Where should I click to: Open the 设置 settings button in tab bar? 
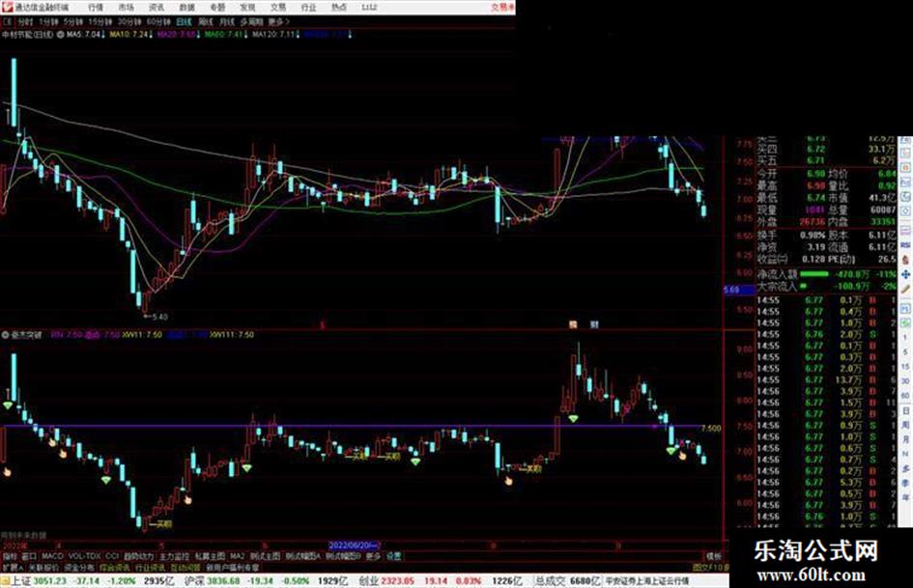[394, 556]
